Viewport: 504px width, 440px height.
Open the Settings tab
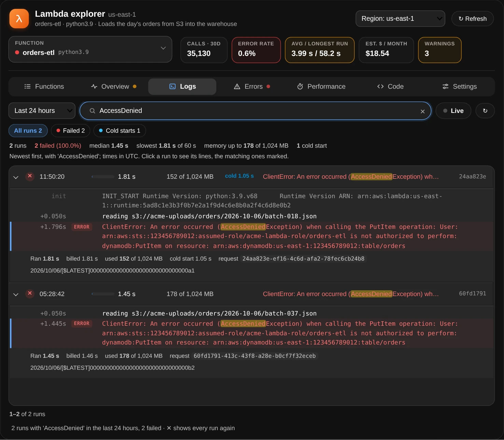[x=459, y=87]
